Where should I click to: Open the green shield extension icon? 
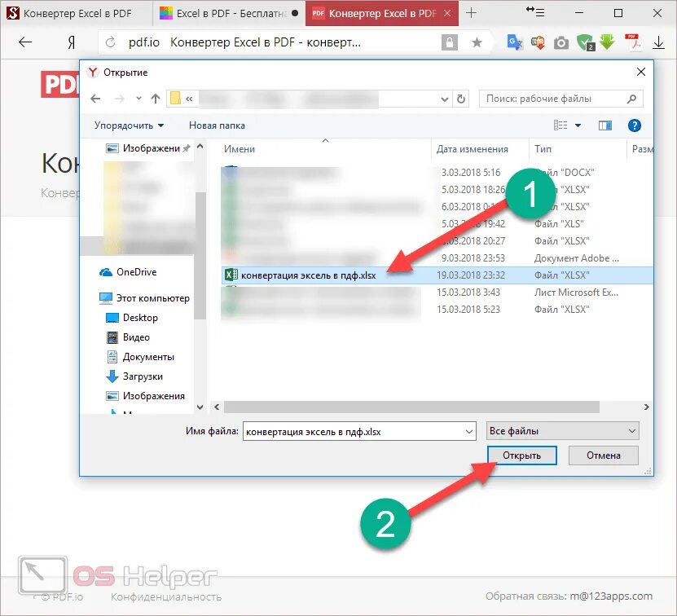[586, 42]
